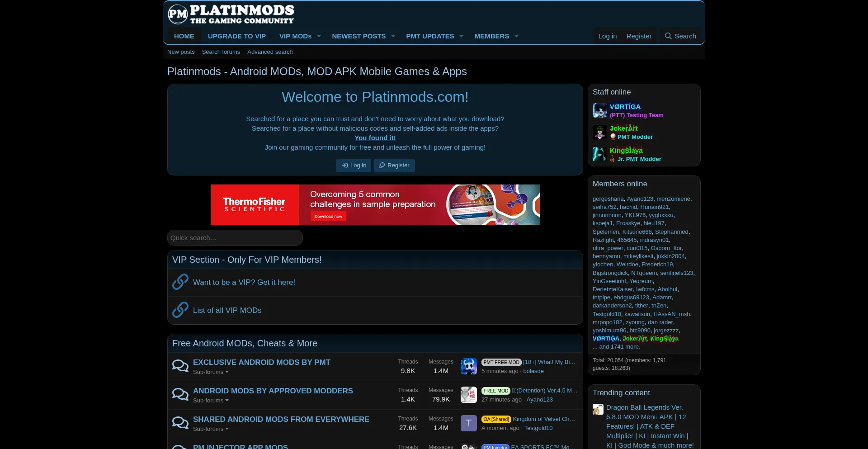Open the [18+] What! My Bi… thread
This screenshot has width=868, height=449.
(549, 362)
